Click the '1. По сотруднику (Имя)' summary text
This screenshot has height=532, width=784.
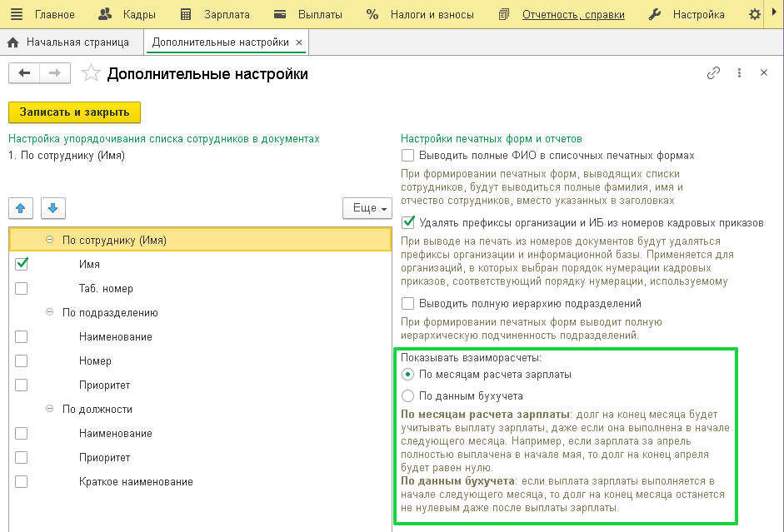point(67,156)
